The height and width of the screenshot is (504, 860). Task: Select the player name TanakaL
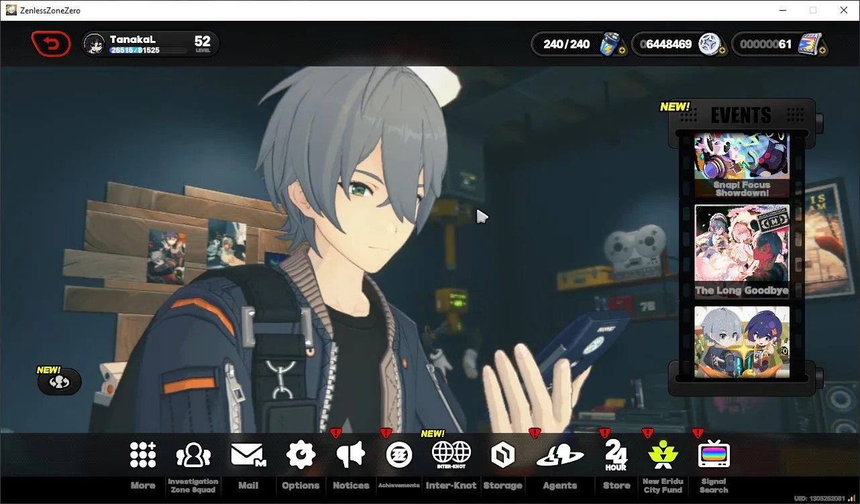point(133,40)
